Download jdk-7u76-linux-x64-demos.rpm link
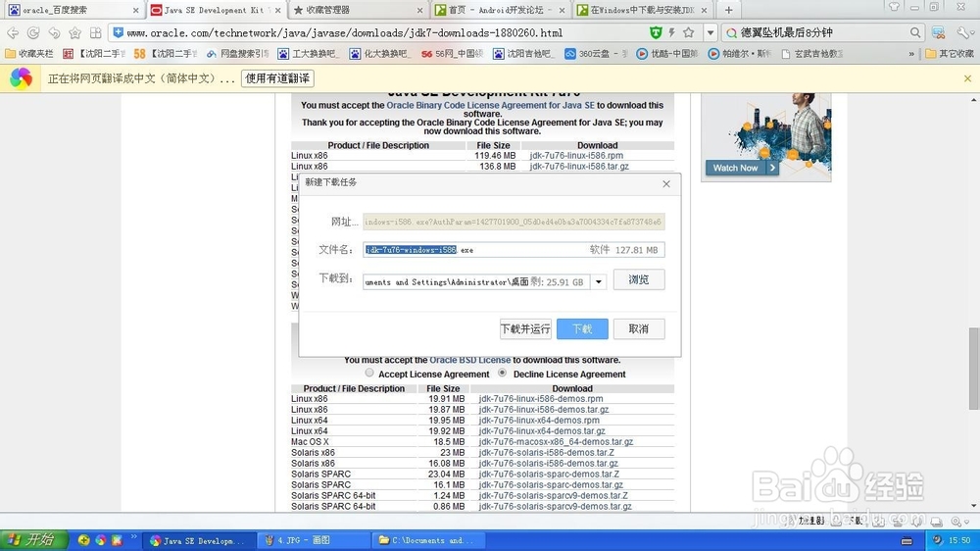Screen dimensions: 980x551 (x=539, y=421)
